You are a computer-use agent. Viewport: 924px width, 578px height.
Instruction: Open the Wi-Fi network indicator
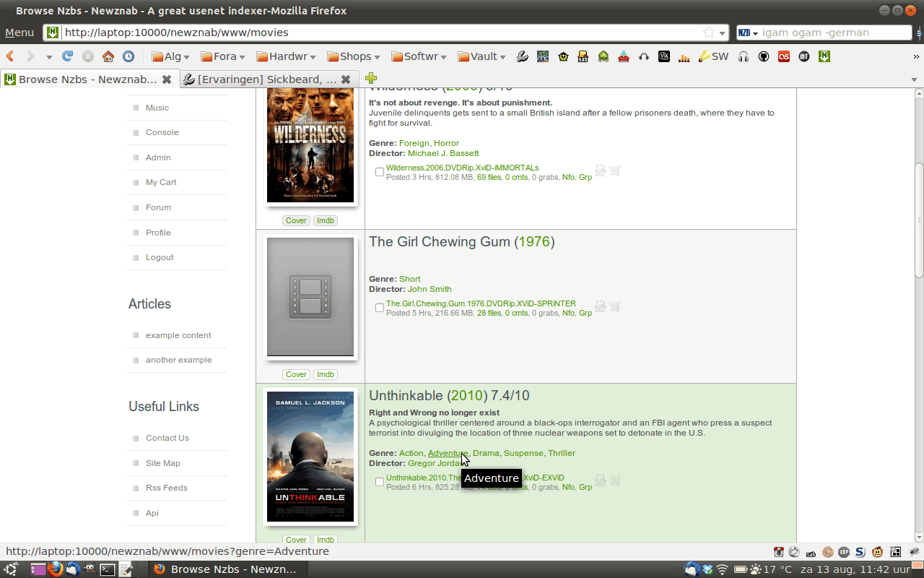pos(723,569)
